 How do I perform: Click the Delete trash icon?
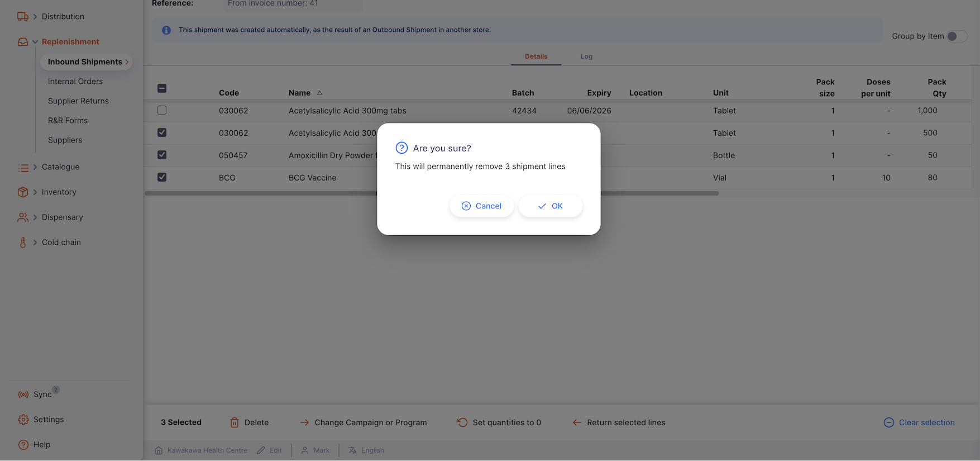click(235, 422)
